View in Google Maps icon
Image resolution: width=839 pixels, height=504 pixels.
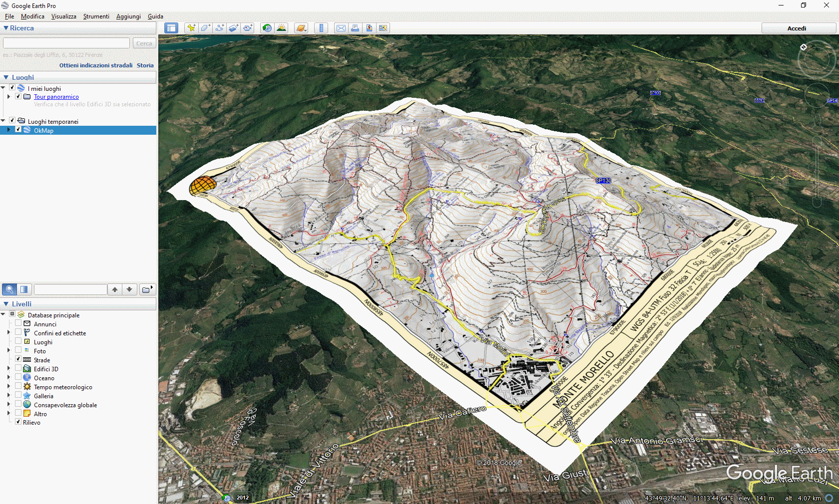pos(383,28)
